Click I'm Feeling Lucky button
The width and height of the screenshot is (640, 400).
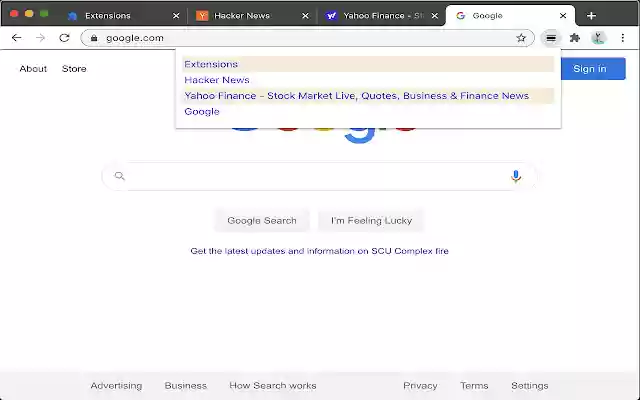click(x=371, y=220)
